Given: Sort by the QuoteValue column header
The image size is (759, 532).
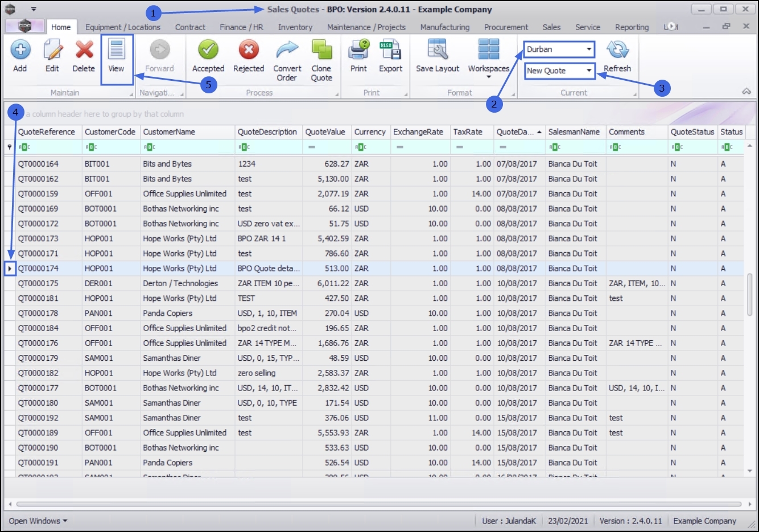Looking at the screenshot, I should [x=327, y=132].
